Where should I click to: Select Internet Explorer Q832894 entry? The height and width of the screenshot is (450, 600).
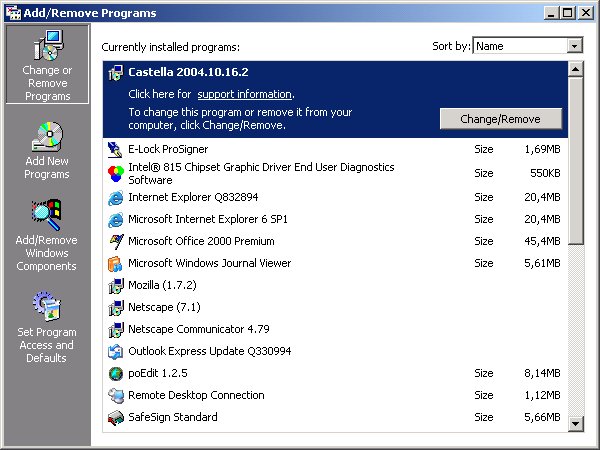coord(335,197)
